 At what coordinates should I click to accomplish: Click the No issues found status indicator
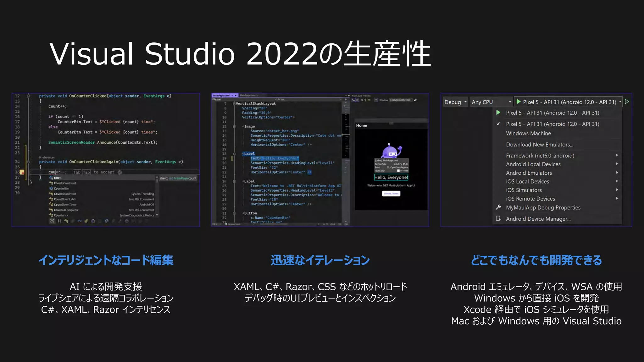point(232,224)
